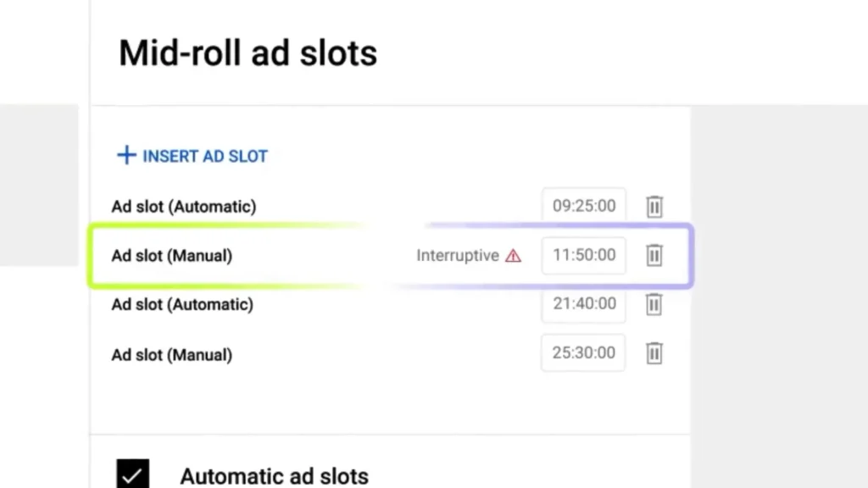Select the Ad slot (Automatic) label at 09:25:00
Image resolution: width=868 pixels, height=488 pixels.
coord(183,206)
